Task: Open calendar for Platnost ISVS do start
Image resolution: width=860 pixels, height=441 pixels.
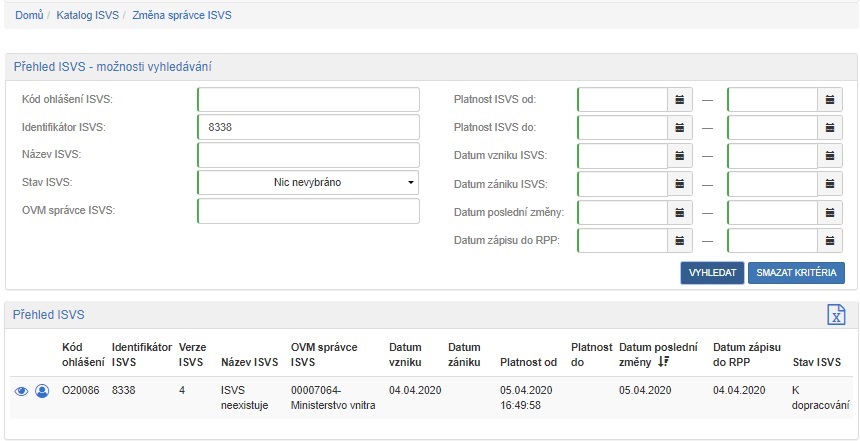Action: pos(680,128)
